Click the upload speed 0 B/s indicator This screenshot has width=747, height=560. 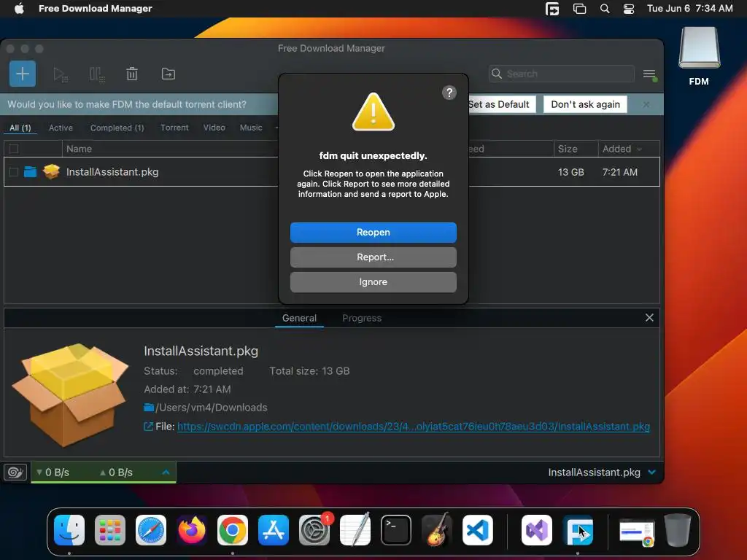point(116,472)
